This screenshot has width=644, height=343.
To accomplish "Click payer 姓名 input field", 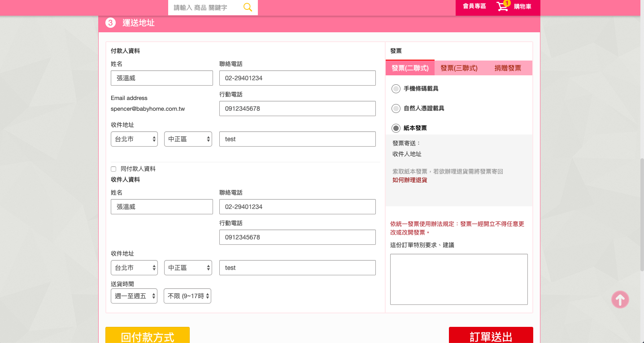I will (x=162, y=78).
